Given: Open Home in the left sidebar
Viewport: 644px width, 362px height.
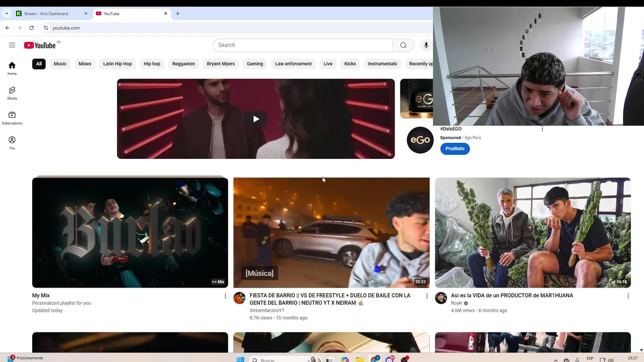Looking at the screenshot, I should pos(12,68).
